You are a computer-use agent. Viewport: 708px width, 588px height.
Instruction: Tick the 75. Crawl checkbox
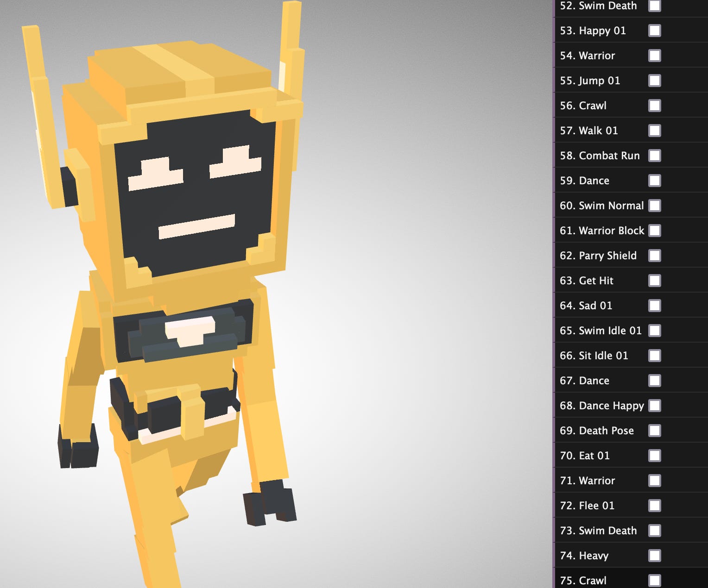click(654, 581)
